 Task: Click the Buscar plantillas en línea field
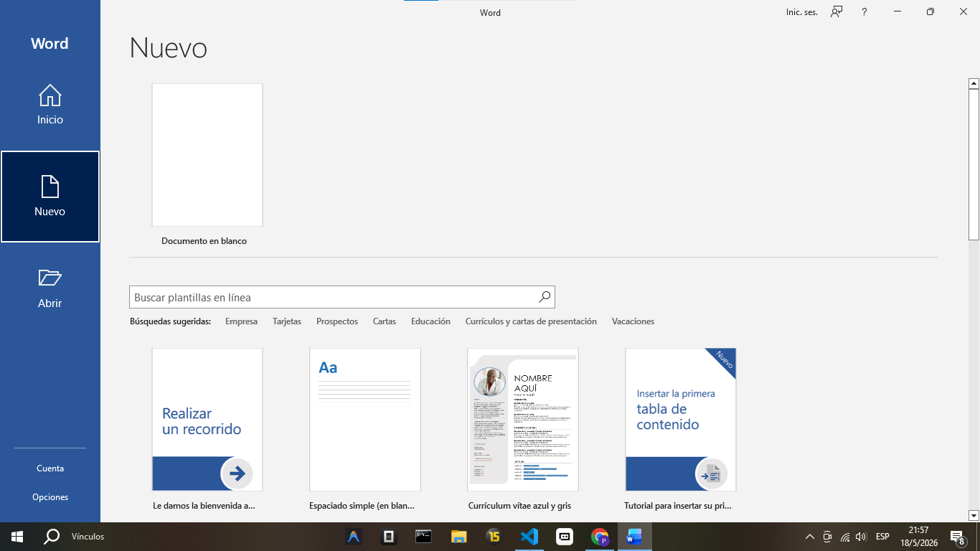pos(334,297)
